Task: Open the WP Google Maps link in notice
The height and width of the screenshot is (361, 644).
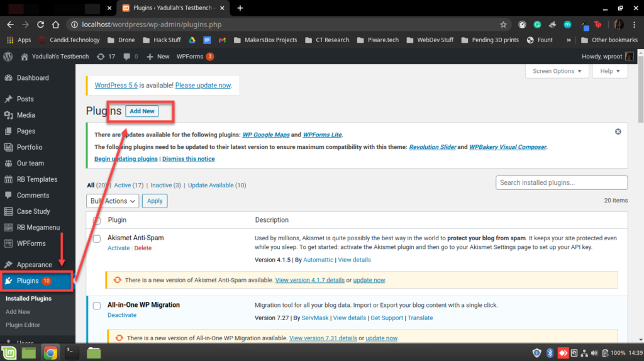Action: click(x=266, y=135)
